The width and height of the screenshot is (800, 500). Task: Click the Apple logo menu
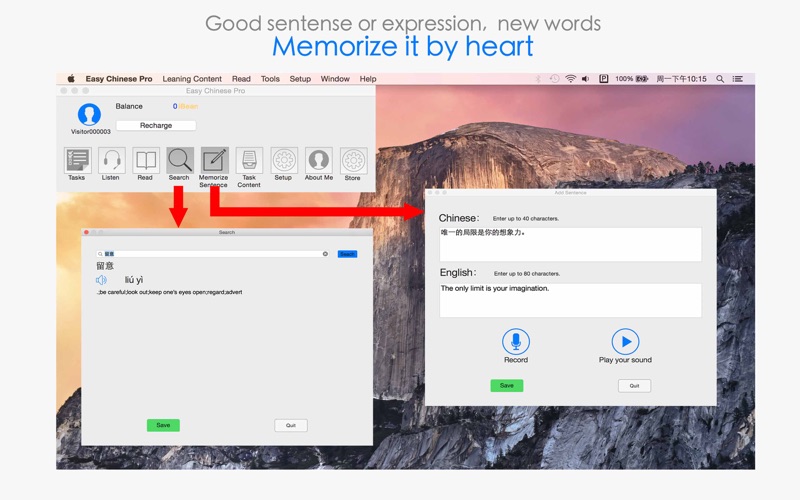71,79
